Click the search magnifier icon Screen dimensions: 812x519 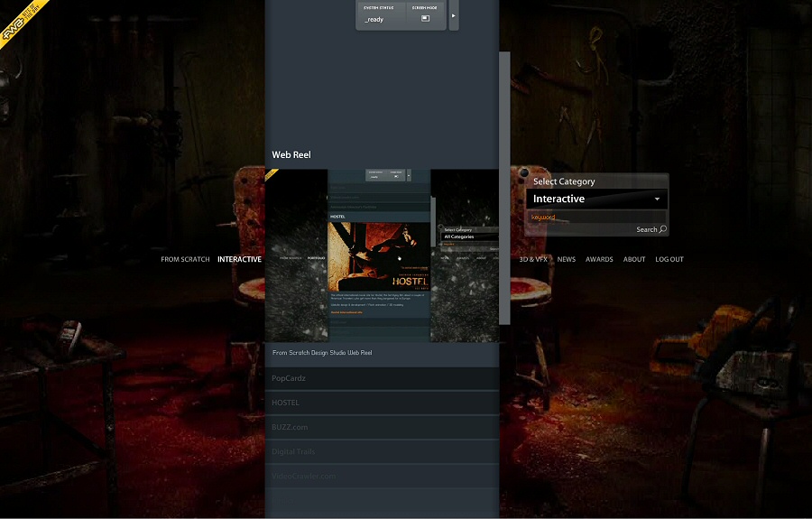663,229
